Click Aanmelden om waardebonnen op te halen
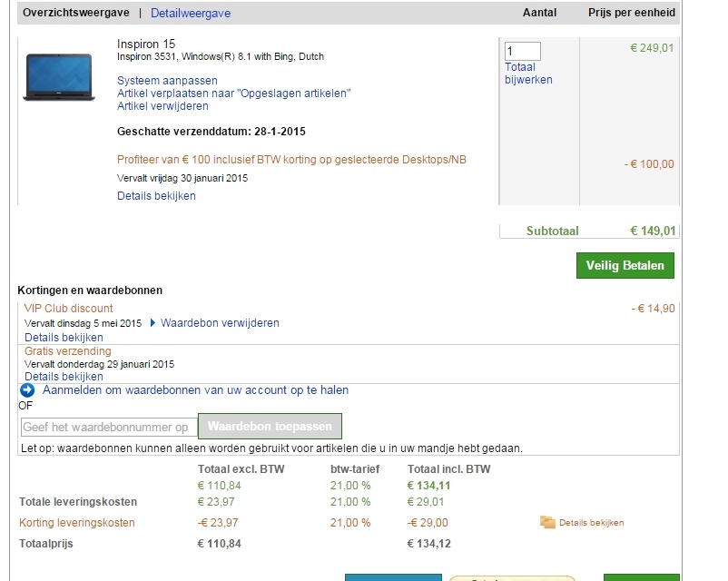The image size is (728, 581). point(195,390)
